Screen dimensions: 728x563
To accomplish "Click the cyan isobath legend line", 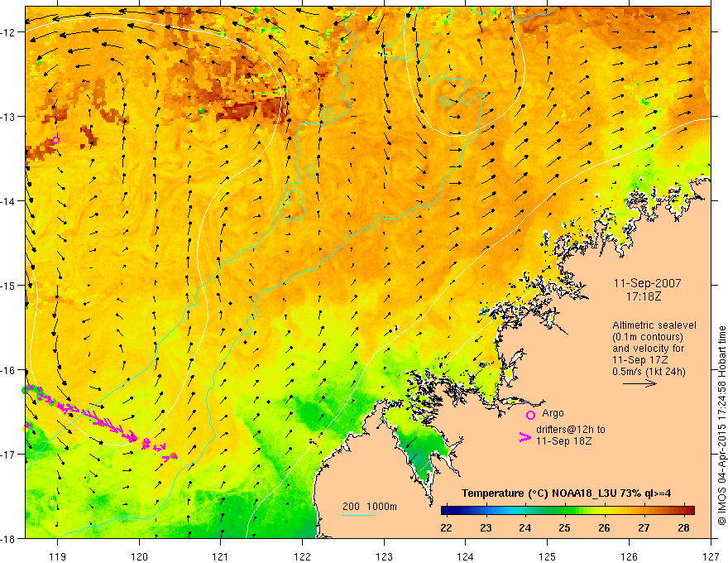I will (359, 515).
